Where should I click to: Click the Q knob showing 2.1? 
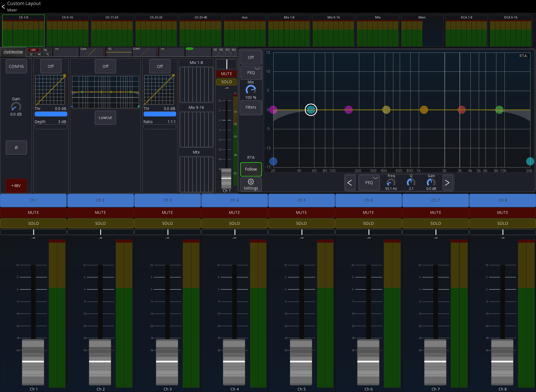411,183
